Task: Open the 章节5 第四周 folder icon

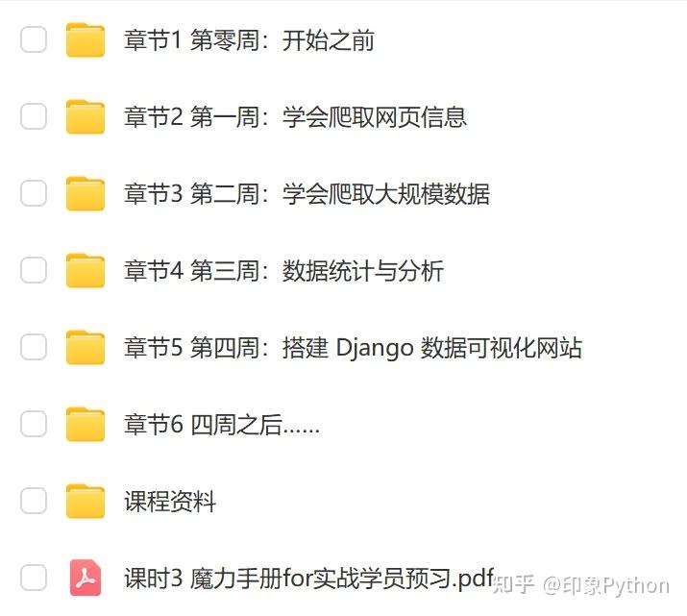Action: tap(86, 348)
